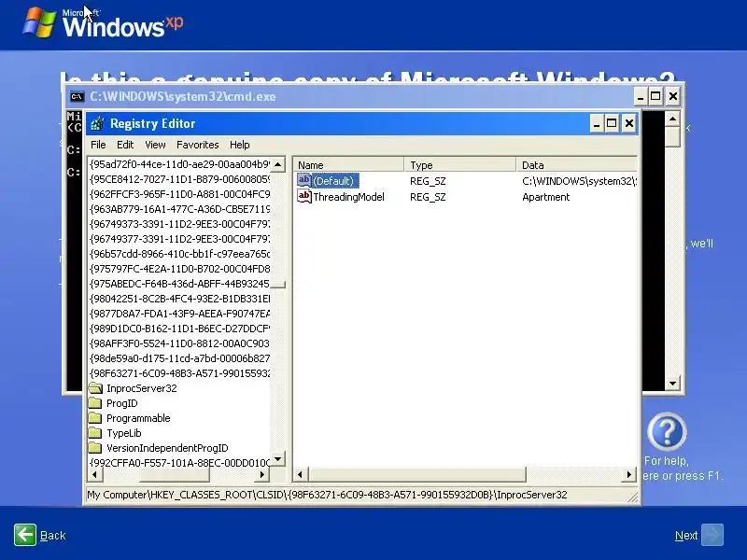The width and height of the screenshot is (747, 560).
Task: Select the Programmable key
Action: coord(138,418)
